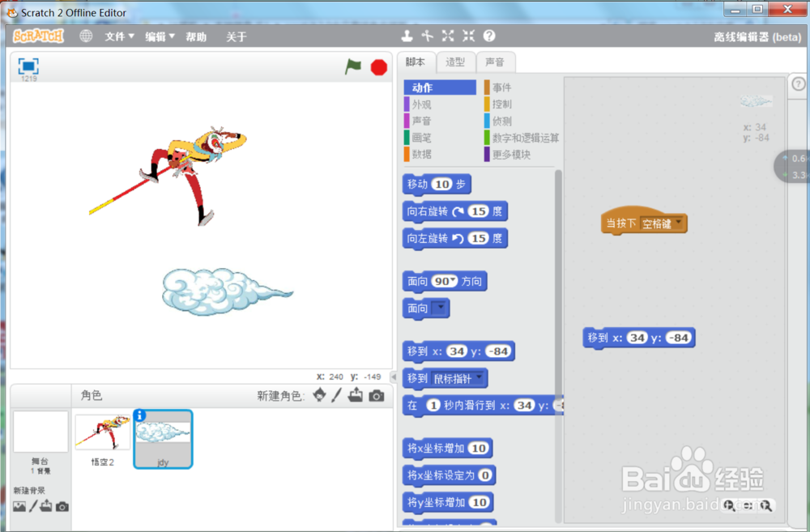Open the 文件 menu

(119, 36)
